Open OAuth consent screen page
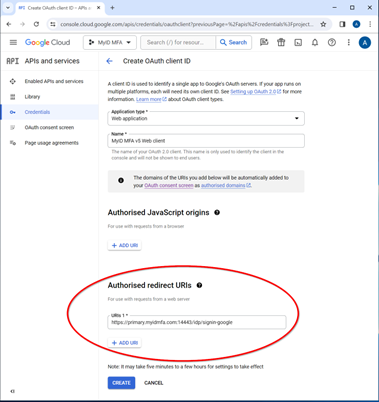This screenshot has height=402, width=379. [49, 127]
